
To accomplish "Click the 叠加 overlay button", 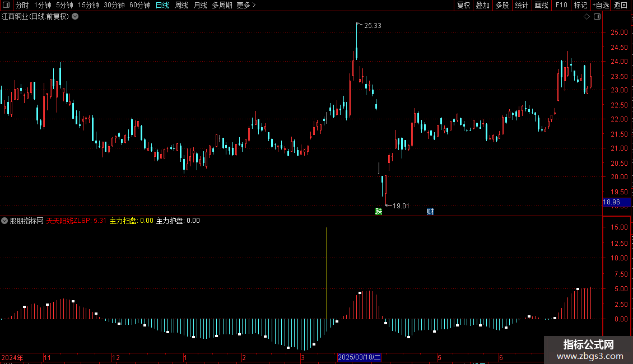I will point(482,5).
